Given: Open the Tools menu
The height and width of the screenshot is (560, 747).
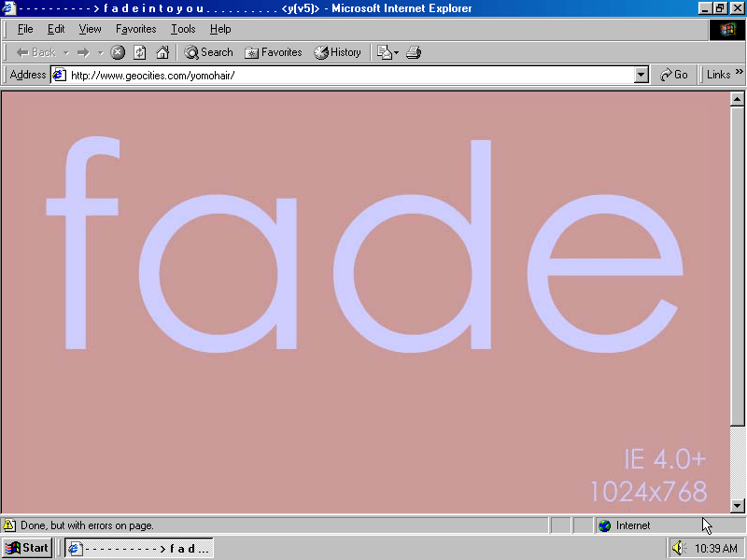Looking at the screenshot, I should click(x=183, y=29).
